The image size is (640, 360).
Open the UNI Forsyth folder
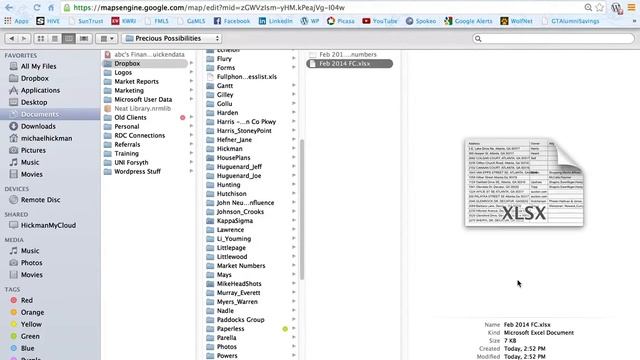point(131,162)
